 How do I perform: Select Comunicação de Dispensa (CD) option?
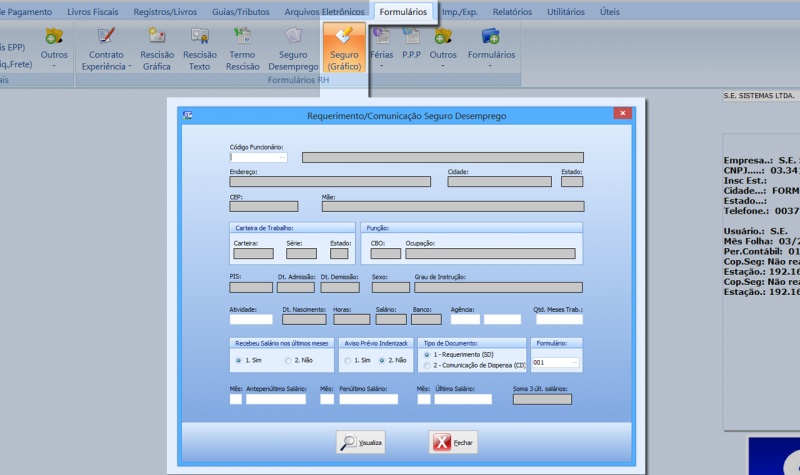point(424,367)
